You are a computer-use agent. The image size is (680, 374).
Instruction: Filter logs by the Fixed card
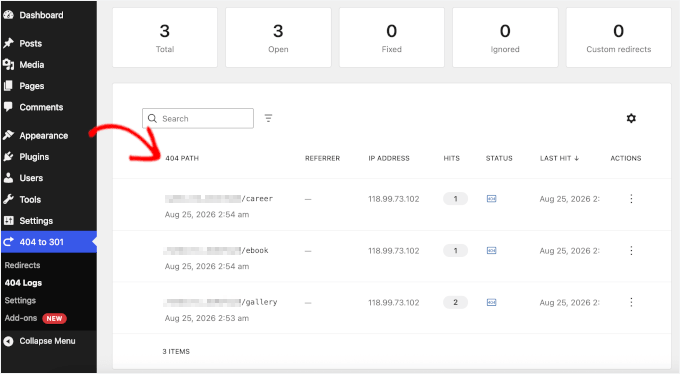click(x=392, y=37)
